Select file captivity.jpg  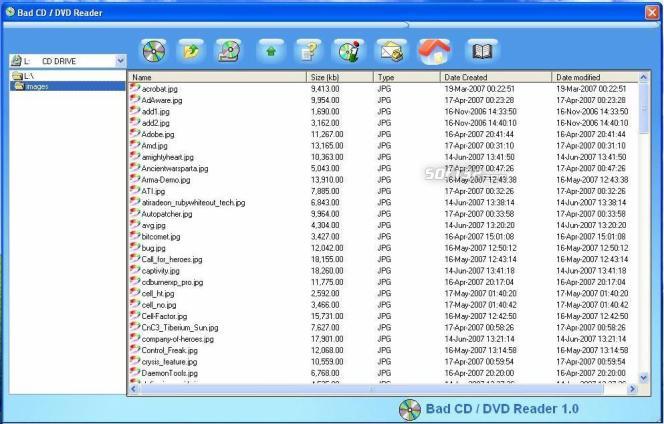click(x=160, y=271)
